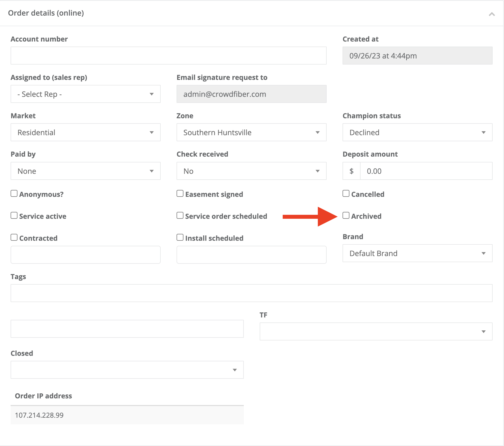The height and width of the screenshot is (446, 504).
Task: Open the Market dropdown showing Residential
Action: pyautogui.click(x=85, y=133)
